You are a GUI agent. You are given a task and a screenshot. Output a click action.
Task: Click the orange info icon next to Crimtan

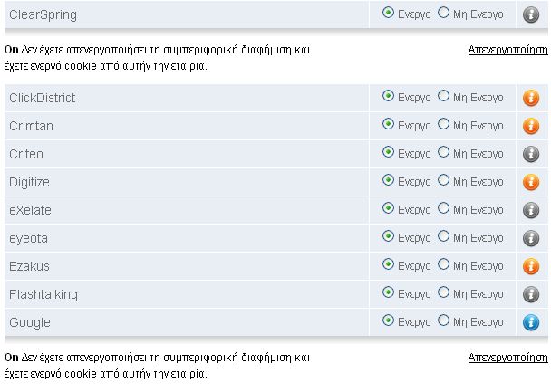[x=531, y=126]
